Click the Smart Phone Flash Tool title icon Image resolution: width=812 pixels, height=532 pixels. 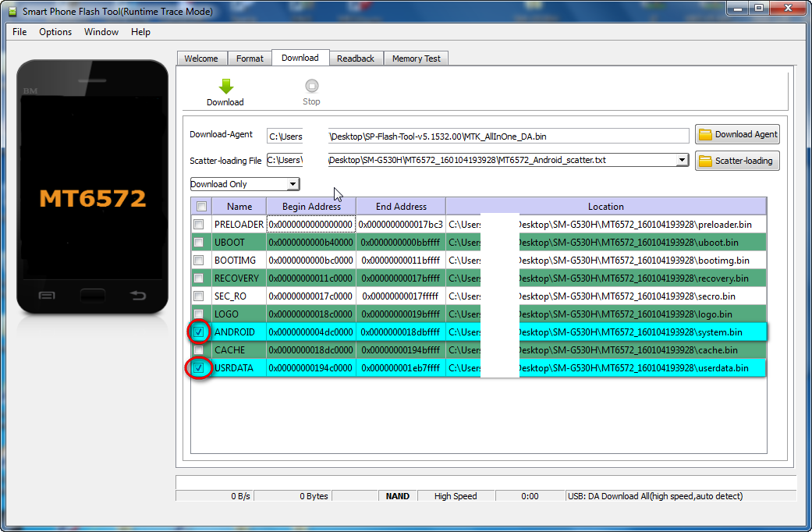[x=12, y=12]
